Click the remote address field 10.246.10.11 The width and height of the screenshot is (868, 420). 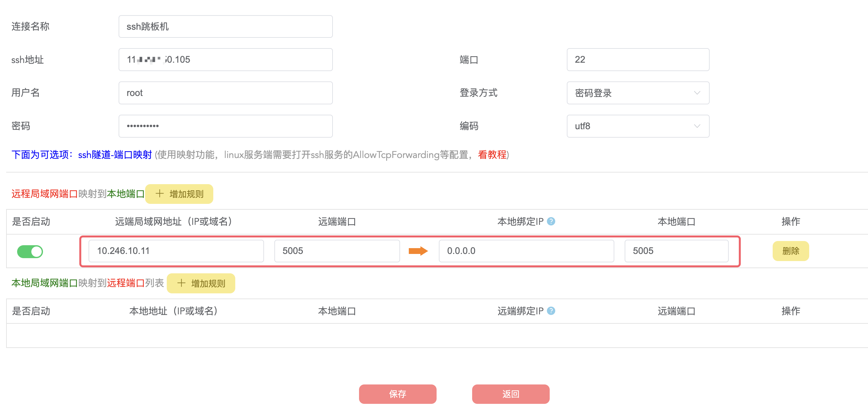(x=176, y=251)
